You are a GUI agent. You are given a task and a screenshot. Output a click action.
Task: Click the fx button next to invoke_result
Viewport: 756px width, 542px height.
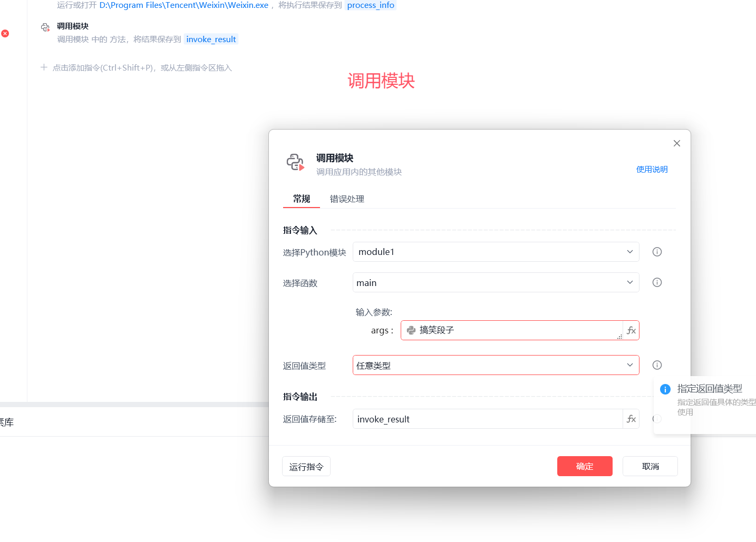click(x=631, y=419)
